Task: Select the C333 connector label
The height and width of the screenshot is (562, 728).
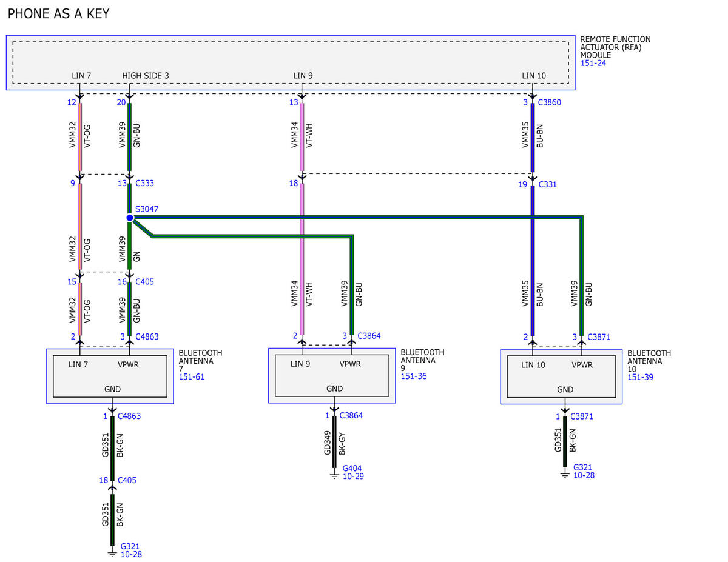Action: coord(146,183)
